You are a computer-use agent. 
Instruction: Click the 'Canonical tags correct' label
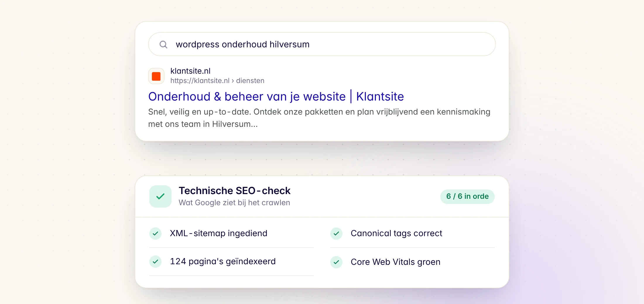(396, 233)
